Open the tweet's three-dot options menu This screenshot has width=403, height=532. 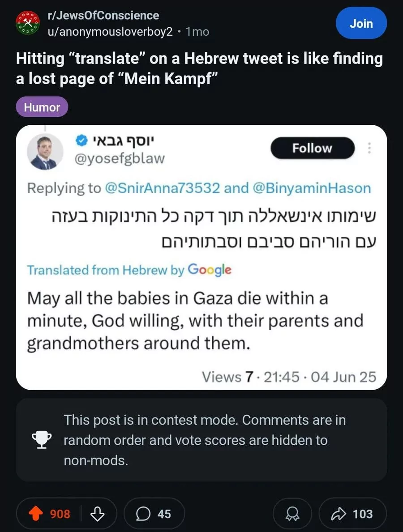point(369,148)
